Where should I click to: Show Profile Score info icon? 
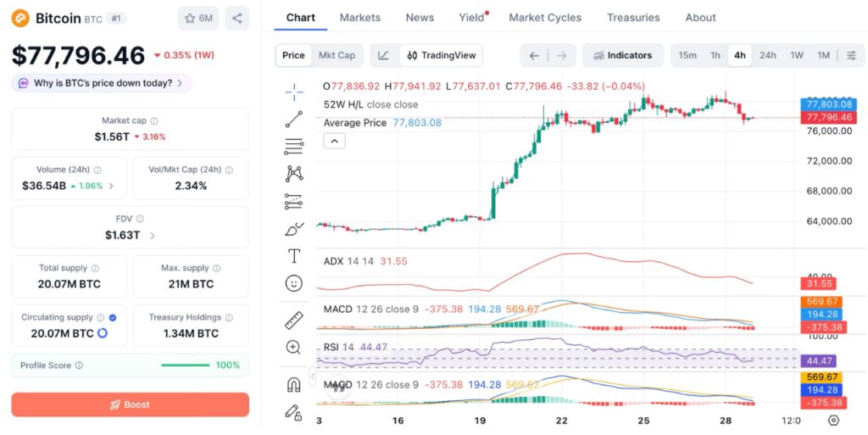coord(79,365)
